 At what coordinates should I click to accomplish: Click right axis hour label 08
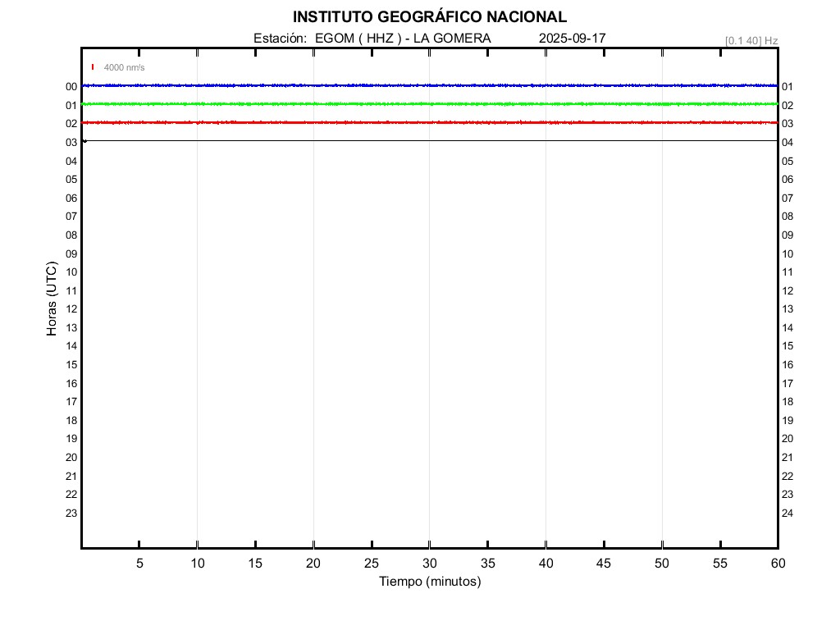(x=787, y=217)
